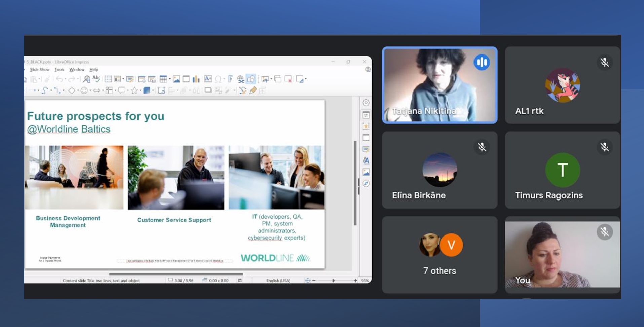Click the horizontal scrollbar below the slide

point(176,274)
